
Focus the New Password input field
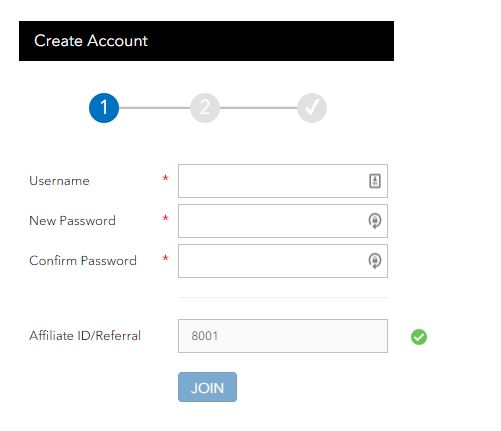(283, 221)
